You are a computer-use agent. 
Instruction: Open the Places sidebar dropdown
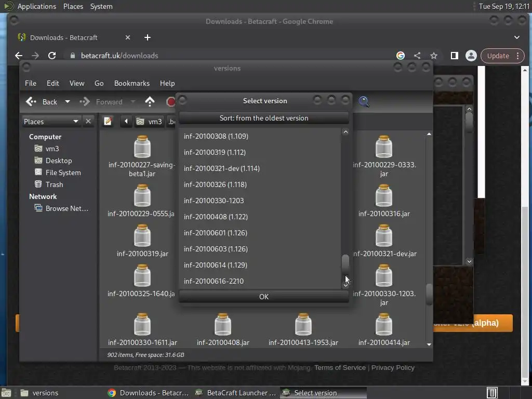point(51,122)
